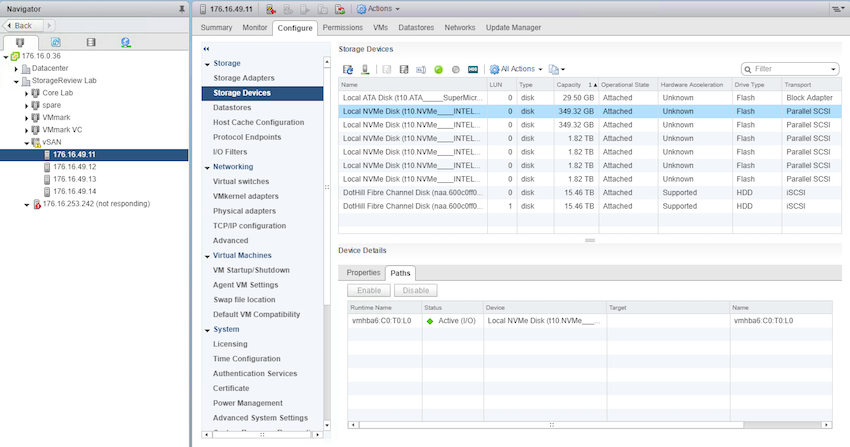This screenshot has height=447, width=850.
Task: Open the All Actions dropdown
Action: click(516, 69)
